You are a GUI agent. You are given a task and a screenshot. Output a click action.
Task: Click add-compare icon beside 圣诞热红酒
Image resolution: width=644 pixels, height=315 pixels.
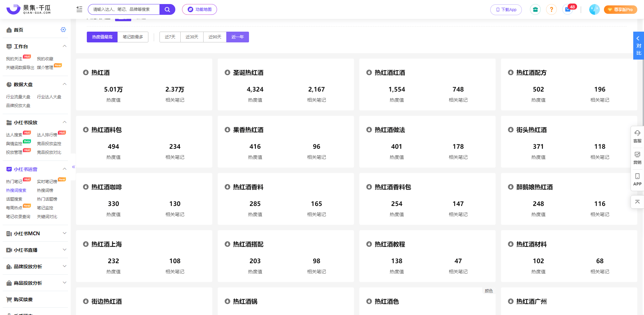click(x=227, y=72)
